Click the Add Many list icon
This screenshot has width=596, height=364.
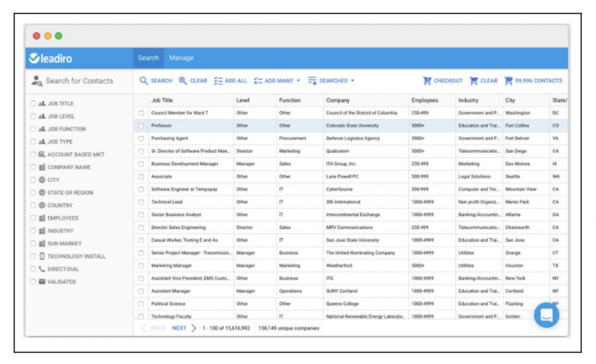pyautogui.click(x=258, y=81)
